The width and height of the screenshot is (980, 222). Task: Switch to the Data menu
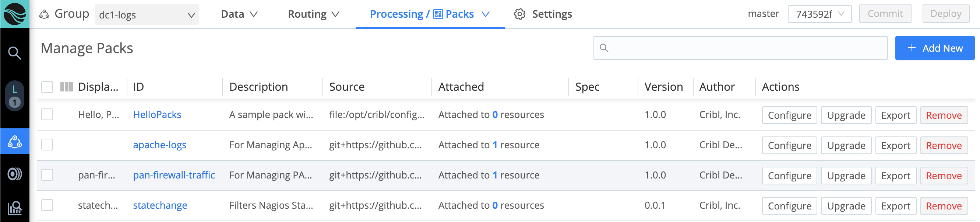239,14
